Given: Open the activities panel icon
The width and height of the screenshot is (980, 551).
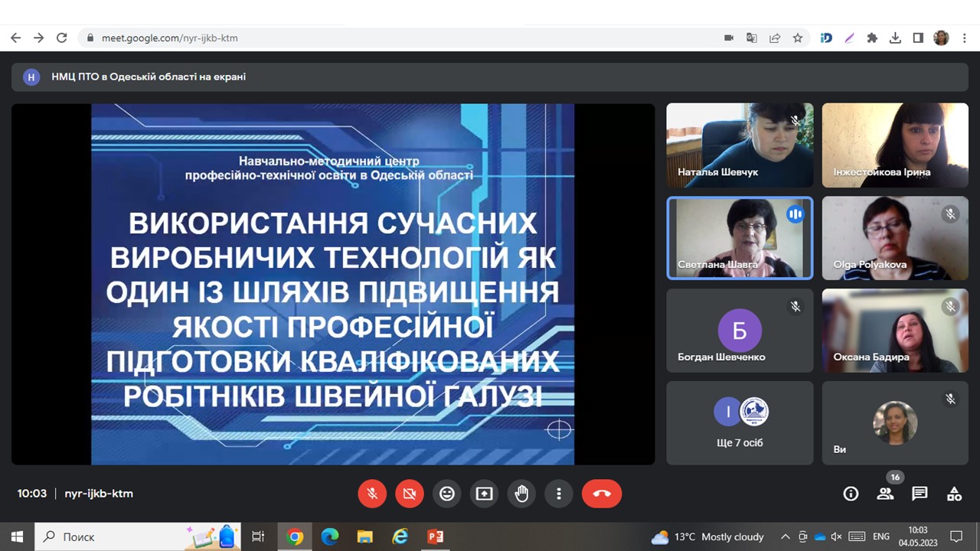Looking at the screenshot, I should (954, 494).
